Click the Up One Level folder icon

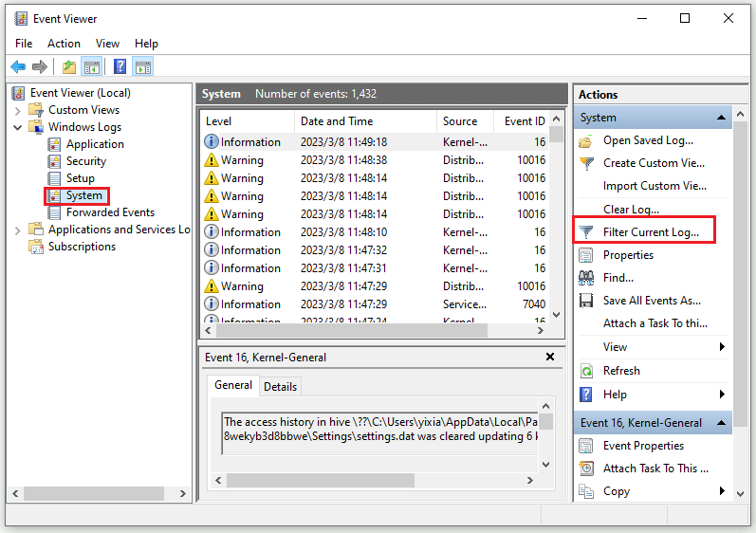(69, 66)
